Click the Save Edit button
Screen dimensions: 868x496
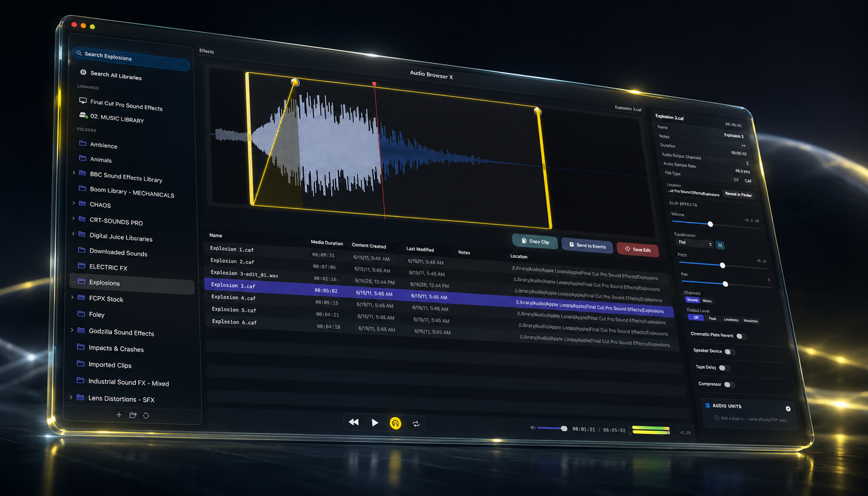[x=637, y=250]
